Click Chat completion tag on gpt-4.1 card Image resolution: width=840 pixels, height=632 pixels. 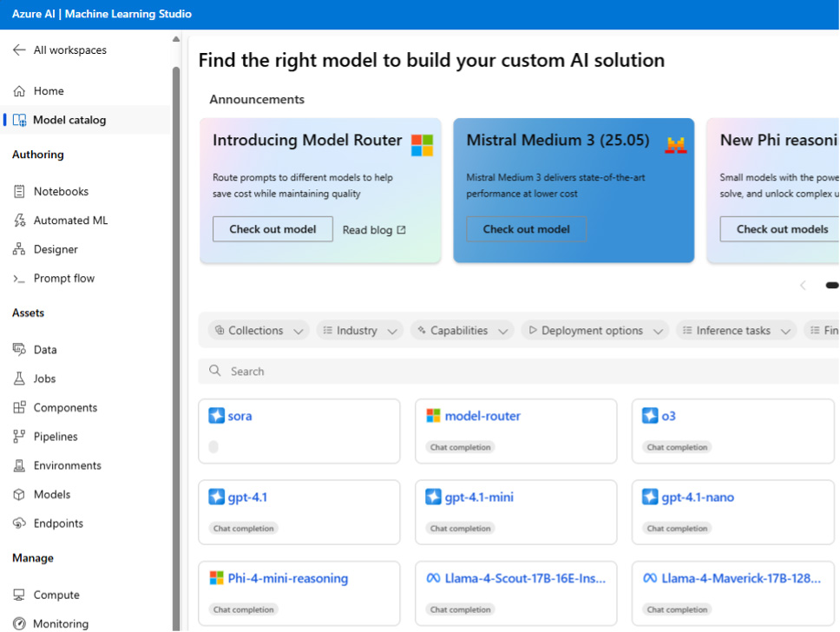pos(244,529)
